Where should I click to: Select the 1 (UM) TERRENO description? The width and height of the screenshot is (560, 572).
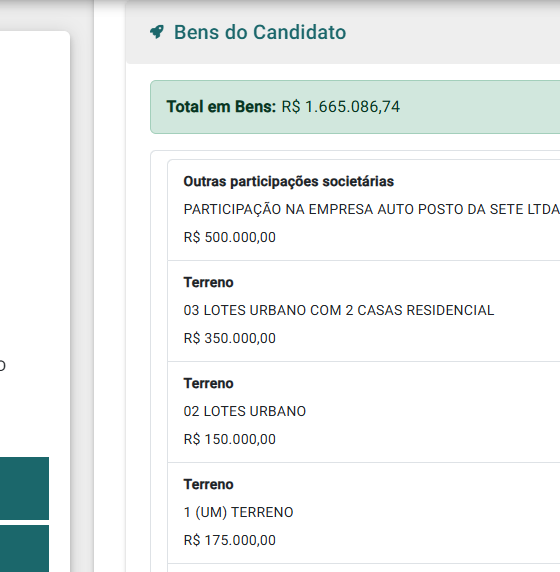[238, 512]
